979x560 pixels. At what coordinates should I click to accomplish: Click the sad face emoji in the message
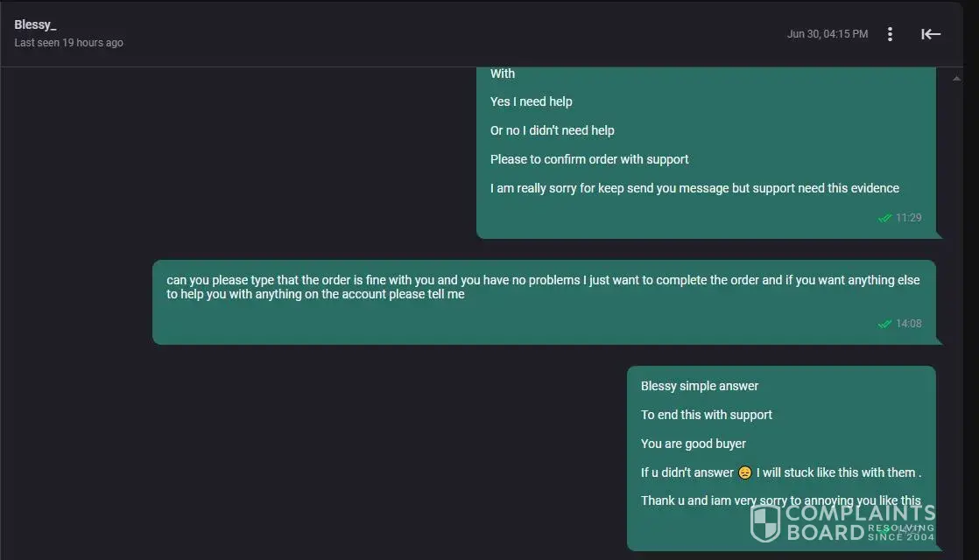[744, 472]
